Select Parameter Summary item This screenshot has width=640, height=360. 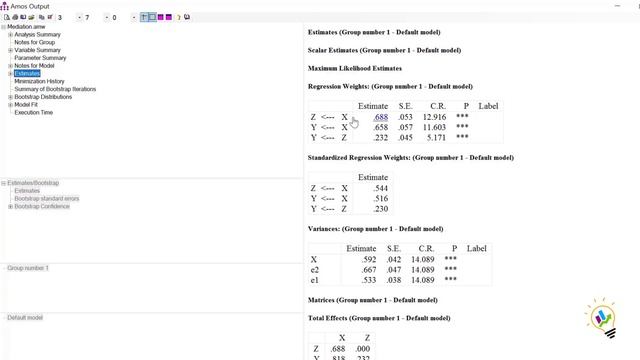(40, 58)
